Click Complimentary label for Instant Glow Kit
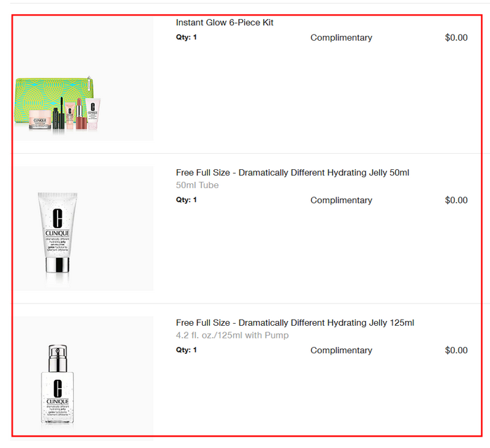 pos(341,37)
